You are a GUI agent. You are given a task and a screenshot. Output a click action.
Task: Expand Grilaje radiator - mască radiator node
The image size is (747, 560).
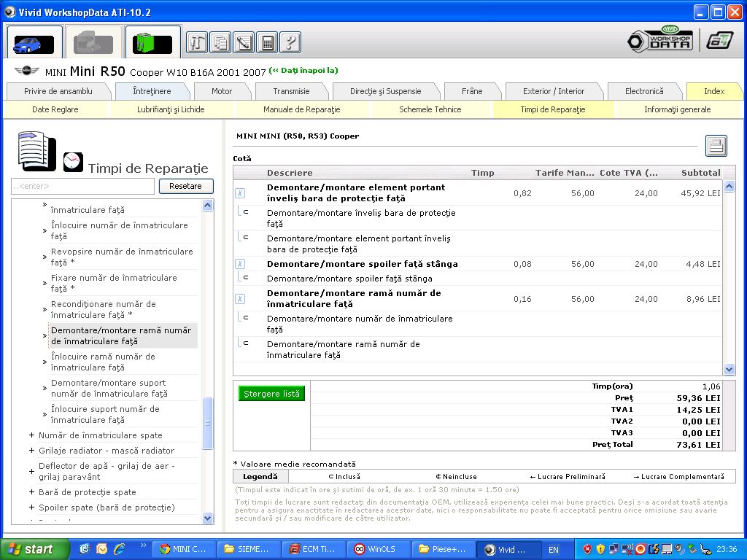click(31, 451)
